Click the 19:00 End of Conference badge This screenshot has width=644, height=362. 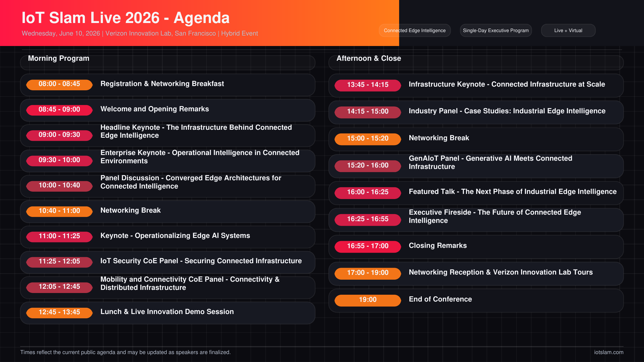pyautogui.click(x=368, y=300)
